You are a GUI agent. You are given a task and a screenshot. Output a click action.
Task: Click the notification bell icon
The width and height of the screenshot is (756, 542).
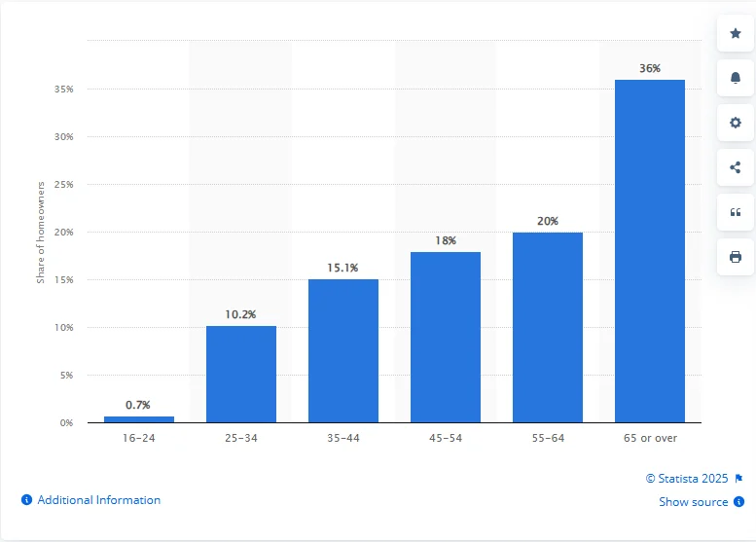(x=735, y=78)
